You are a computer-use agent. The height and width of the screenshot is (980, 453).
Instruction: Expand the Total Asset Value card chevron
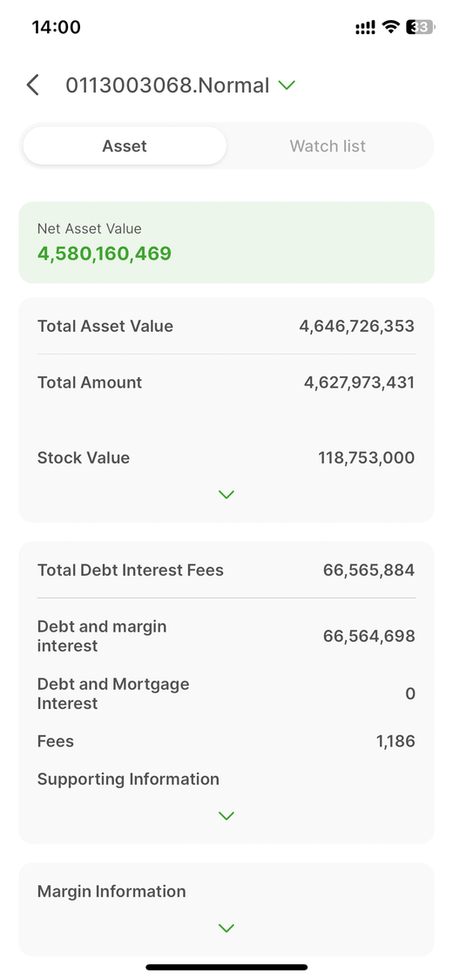coord(226,495)
